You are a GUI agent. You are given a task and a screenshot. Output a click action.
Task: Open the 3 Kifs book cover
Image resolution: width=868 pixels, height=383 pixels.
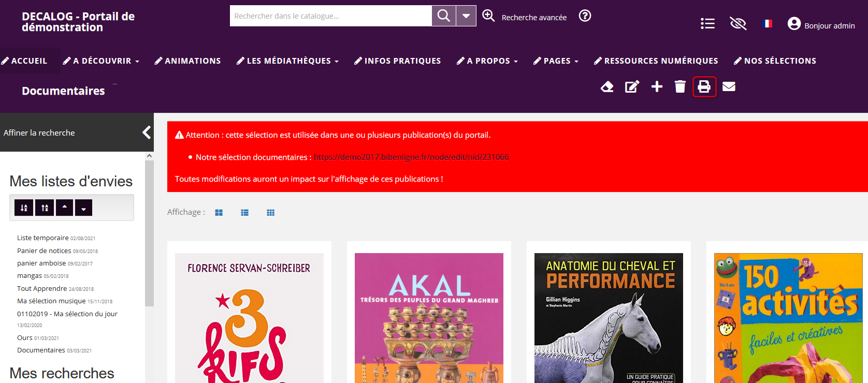pyautogui.click(x=249, y=318)
